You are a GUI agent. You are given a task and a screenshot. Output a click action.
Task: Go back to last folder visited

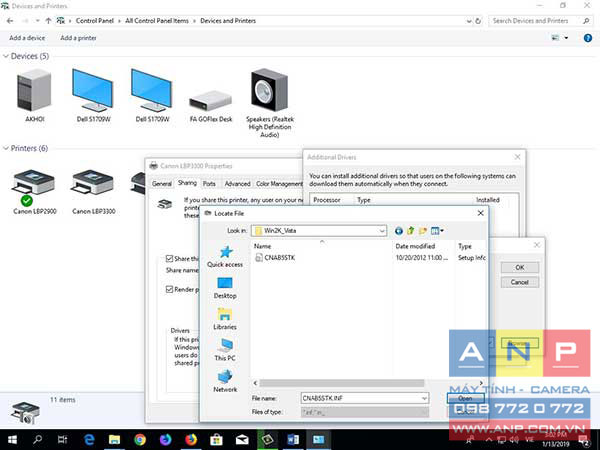(399, 231)
